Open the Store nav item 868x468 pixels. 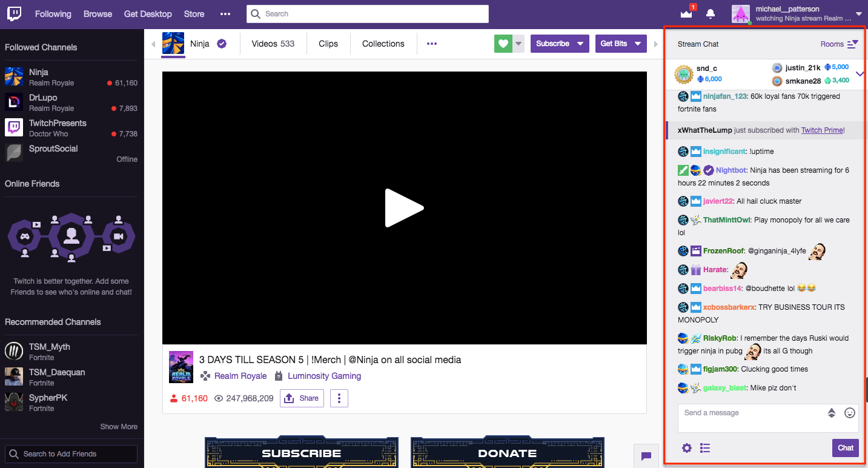point(194,14)
